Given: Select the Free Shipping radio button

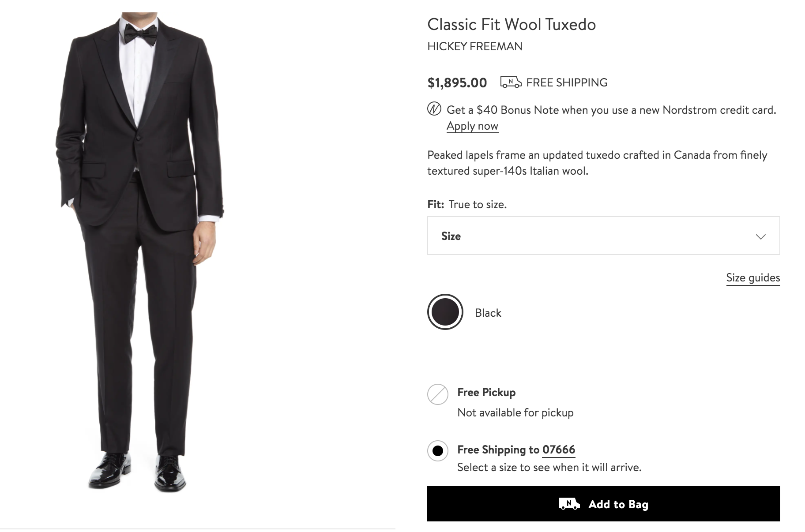Looking at the screenshot, I should pyautogui.click(x=437, y=450).
